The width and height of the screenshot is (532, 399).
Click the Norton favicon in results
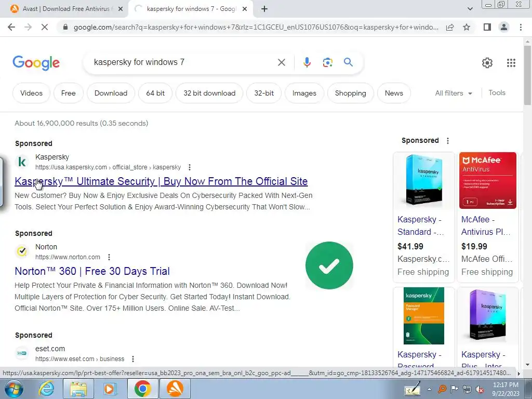(x=22, y=251)
